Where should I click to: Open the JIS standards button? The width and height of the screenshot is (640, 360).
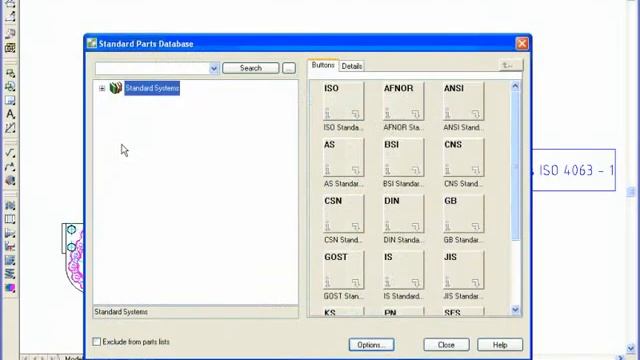(463, 270)
